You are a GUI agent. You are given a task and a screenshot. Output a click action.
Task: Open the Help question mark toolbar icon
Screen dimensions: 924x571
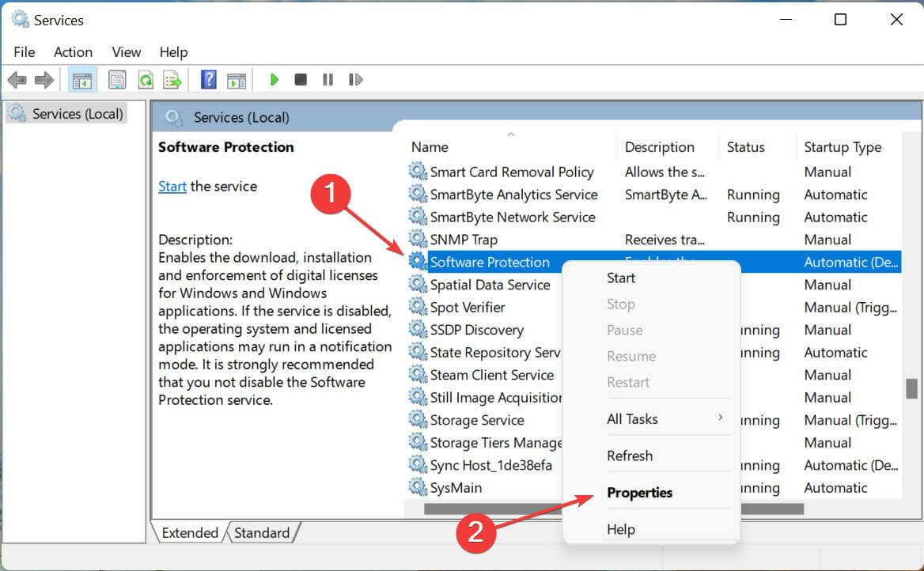209,80
